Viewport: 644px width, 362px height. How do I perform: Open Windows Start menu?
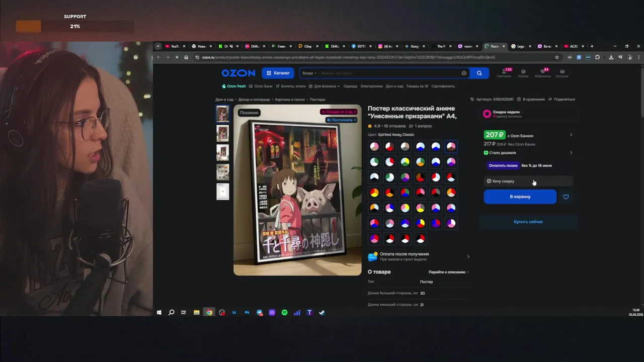tap(159, 312)
